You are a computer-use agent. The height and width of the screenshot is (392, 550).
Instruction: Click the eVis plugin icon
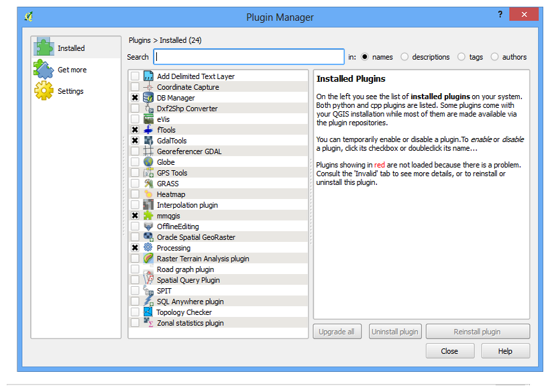148,119
